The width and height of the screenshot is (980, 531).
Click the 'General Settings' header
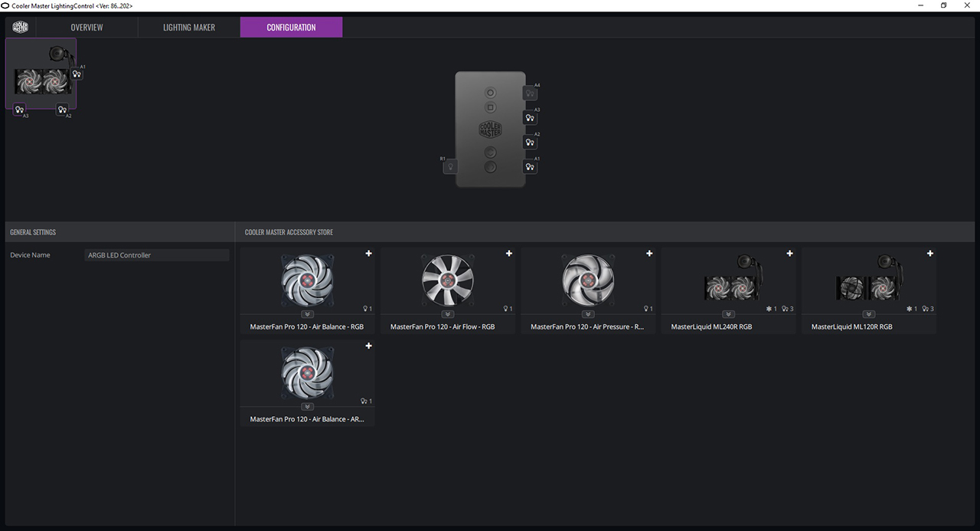click(33, 232)
